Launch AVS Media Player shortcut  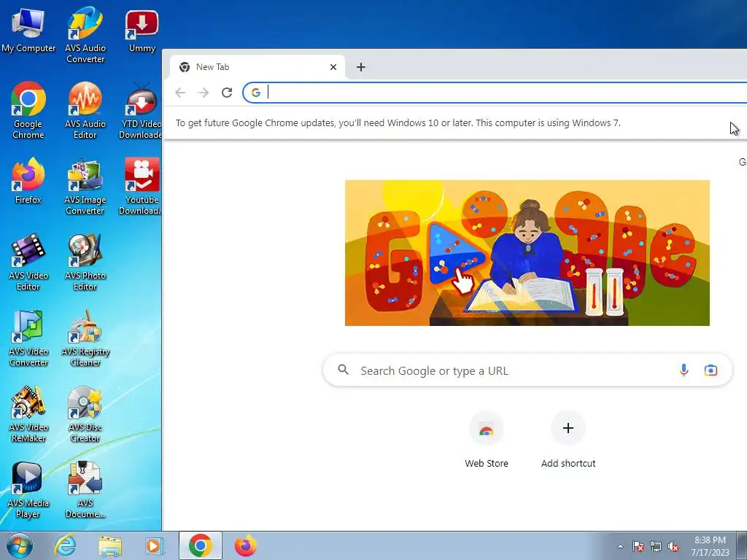click(28, 489)
